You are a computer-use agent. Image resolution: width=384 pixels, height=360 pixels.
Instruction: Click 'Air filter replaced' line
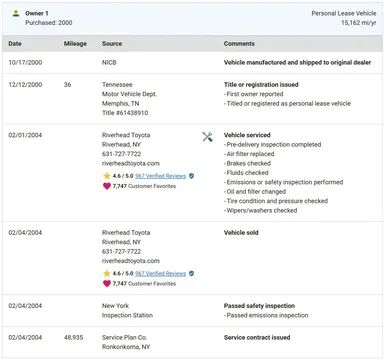(x=249, y=154)
